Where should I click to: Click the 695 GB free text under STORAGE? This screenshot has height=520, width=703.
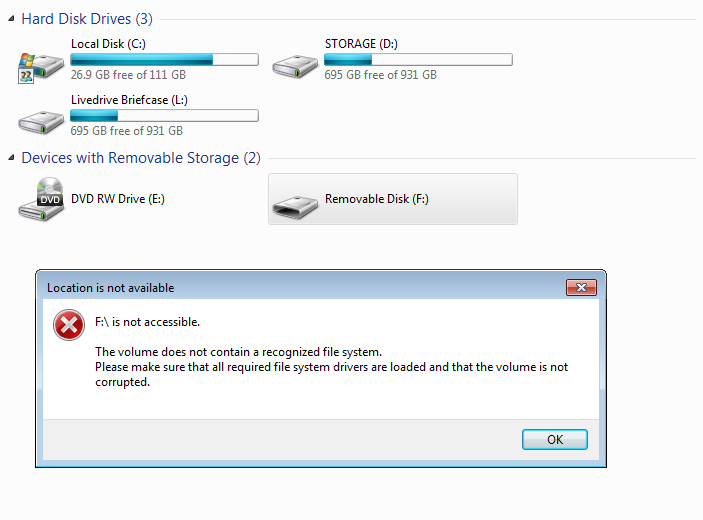point(380,75)
